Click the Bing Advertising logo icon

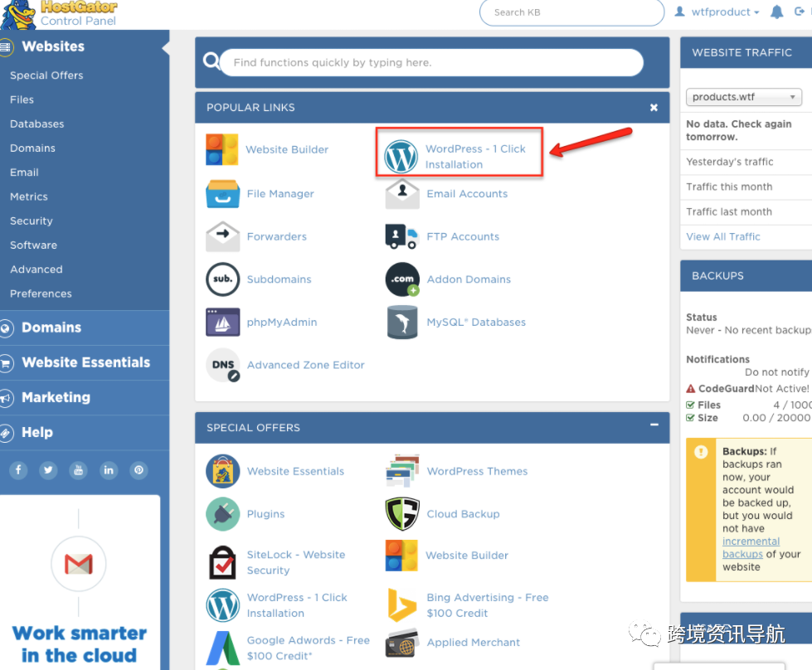click(x=402, y=604)
